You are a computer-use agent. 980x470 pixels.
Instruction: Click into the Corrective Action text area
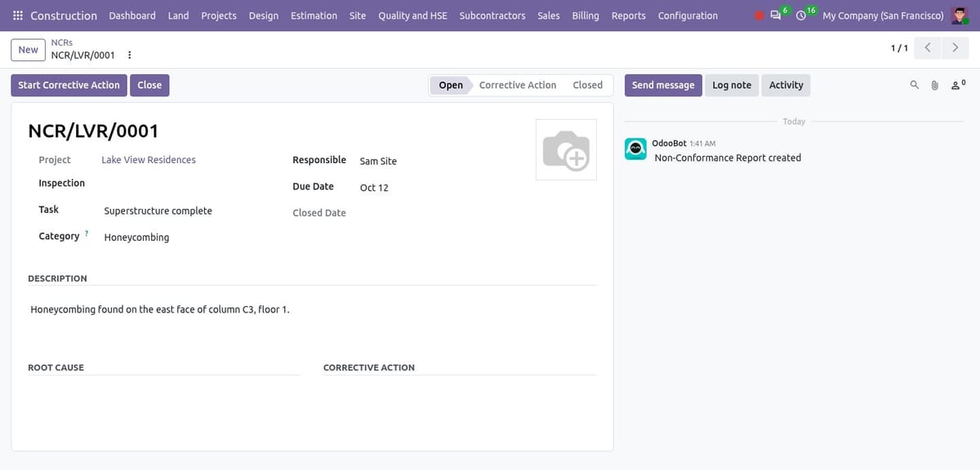coord(460,392)
